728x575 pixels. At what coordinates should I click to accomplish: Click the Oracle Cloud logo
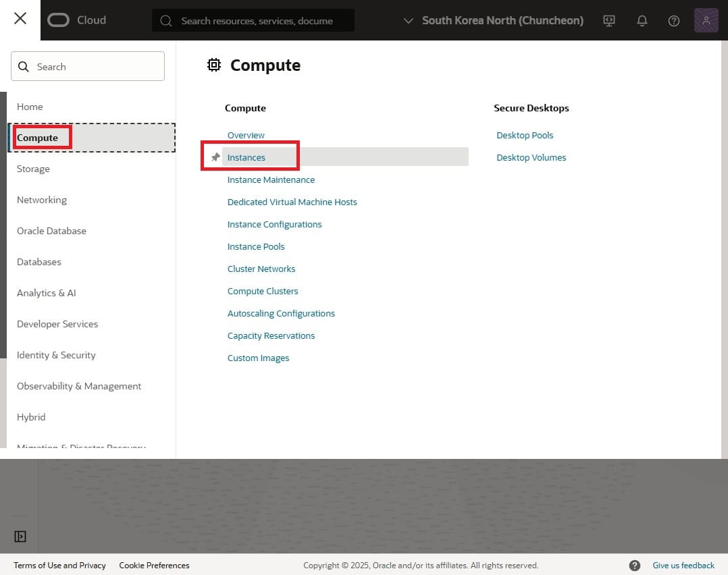(77, 20)
